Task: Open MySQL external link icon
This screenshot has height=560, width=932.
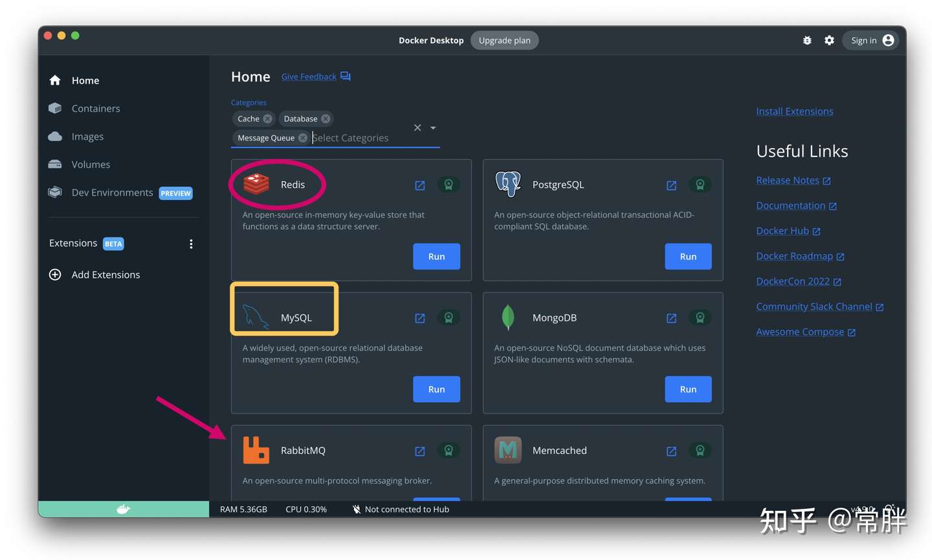Action: (x=420, y=318)
